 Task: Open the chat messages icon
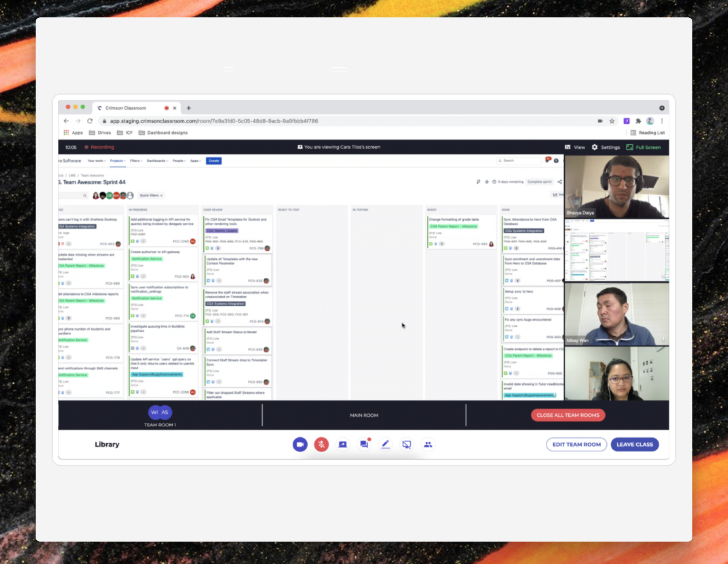click(x=364, y=444)
